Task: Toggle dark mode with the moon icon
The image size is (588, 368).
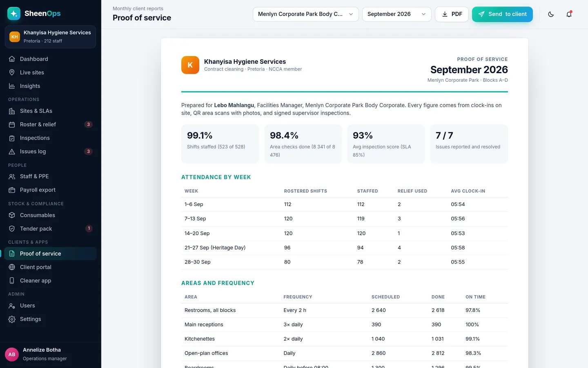Action: coord(551,14)
